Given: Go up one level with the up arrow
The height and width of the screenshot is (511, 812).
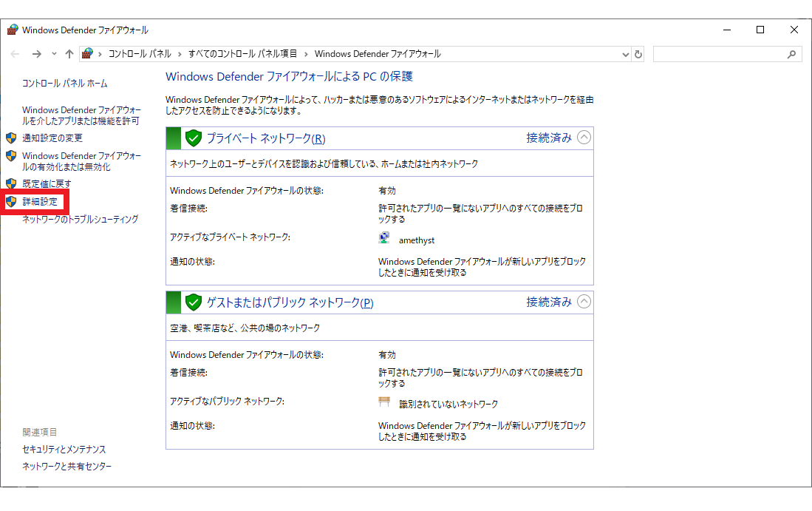Looking at the screenshot, I should click(69, 54).
